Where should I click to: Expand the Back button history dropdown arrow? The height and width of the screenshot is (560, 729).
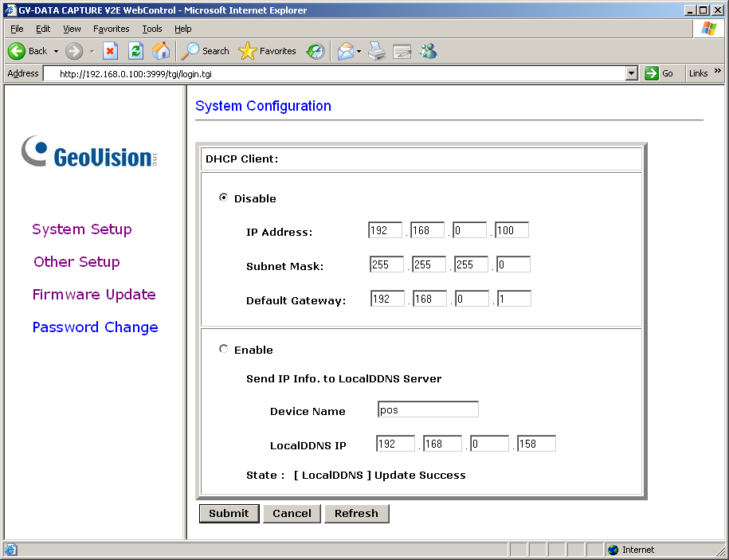pyautogui.click(x=56, y=51)
